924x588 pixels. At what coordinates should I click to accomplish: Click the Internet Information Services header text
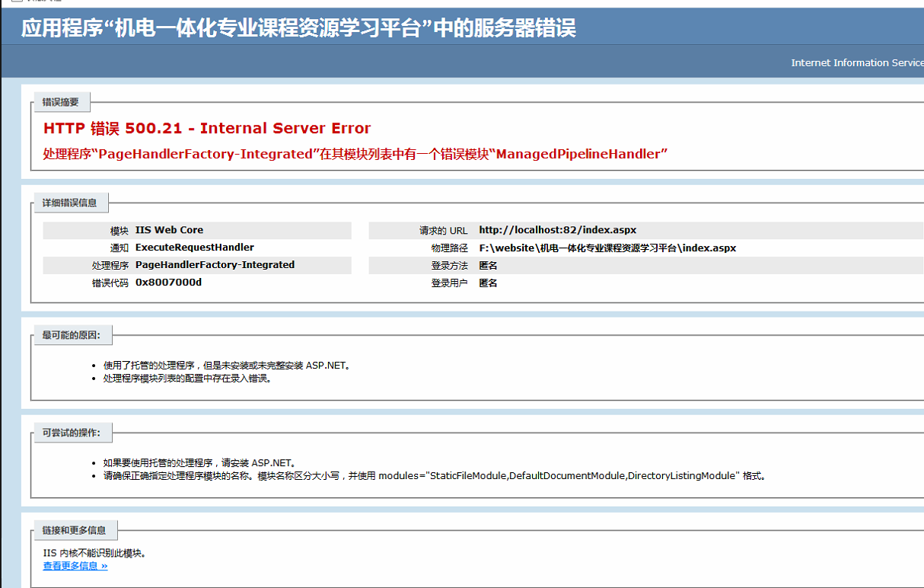click(x=856, y=63)
